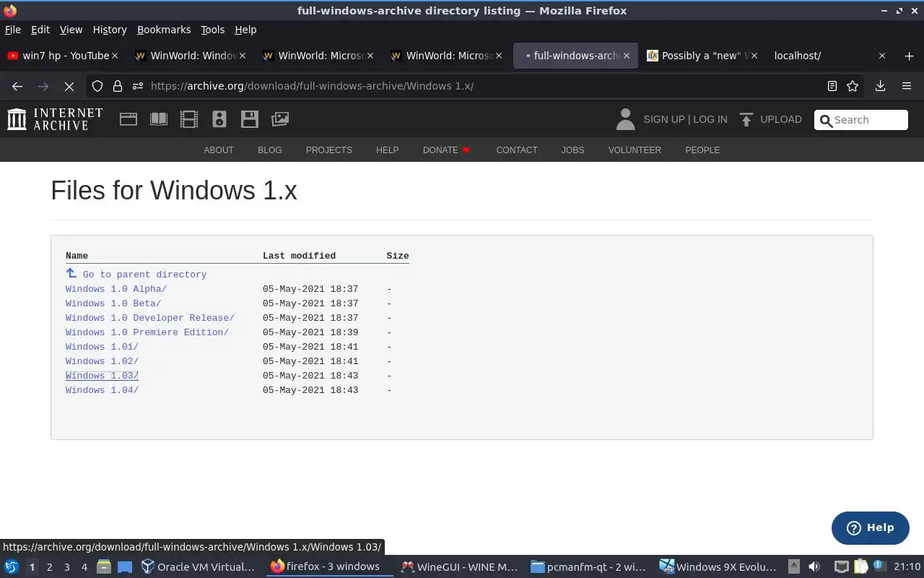Click the start menu icon on the taskbar
This screenshot has width=924, height=578.
tap(11, 567)
